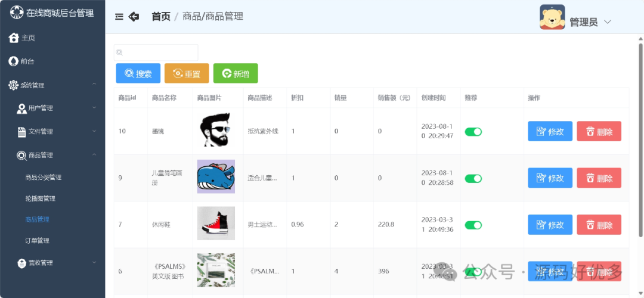
Task: Click the sales amount cell 220.8
Action: (386, 225)
